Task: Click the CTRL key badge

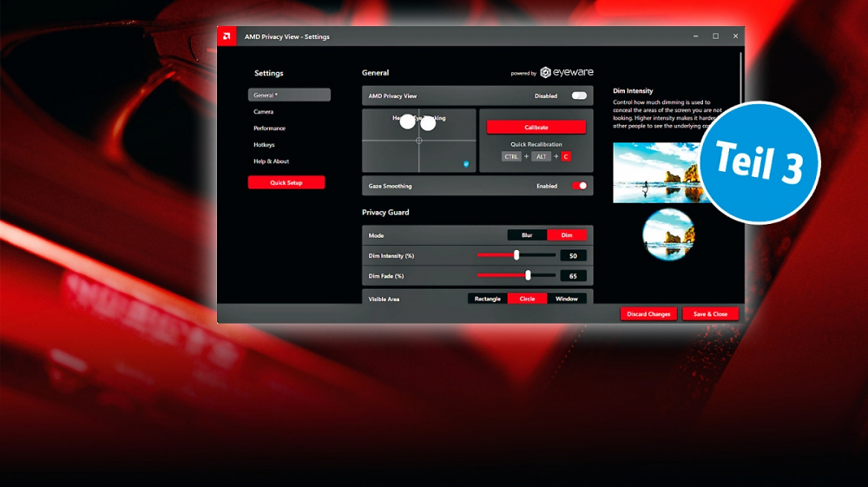Action: [x=511, y=156]
